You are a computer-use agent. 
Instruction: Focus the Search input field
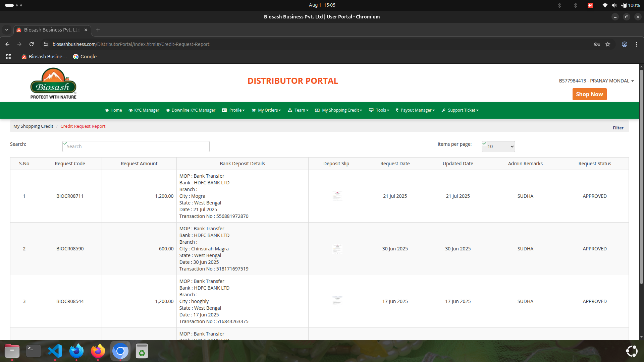pyautogui.click(x=136, y=146)
